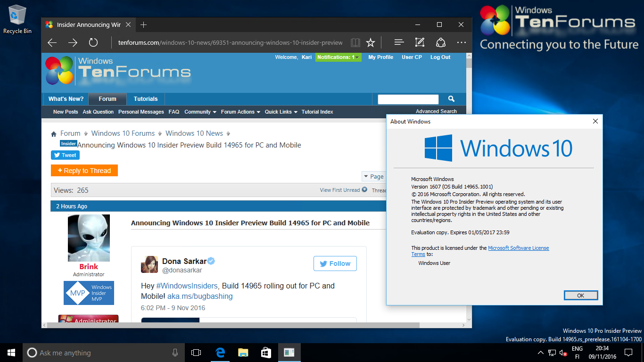Open Edge More actions menu
Screen dimensions: 644x362
coord(462,43)
